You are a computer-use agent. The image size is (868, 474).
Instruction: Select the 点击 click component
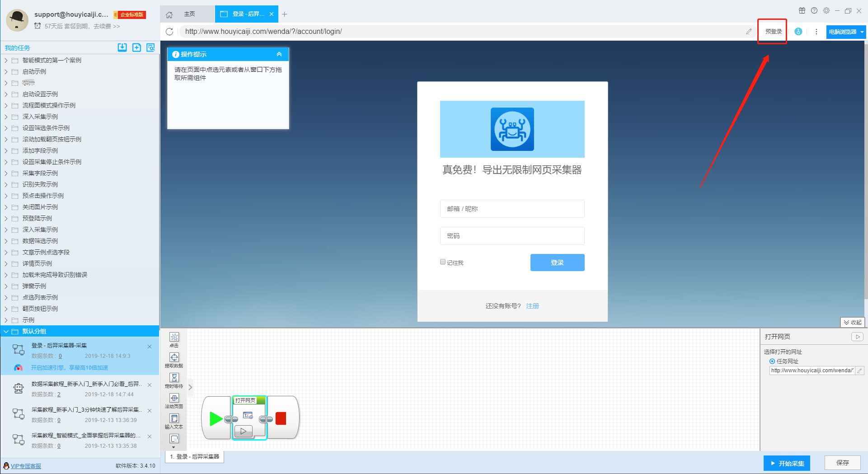174,340
